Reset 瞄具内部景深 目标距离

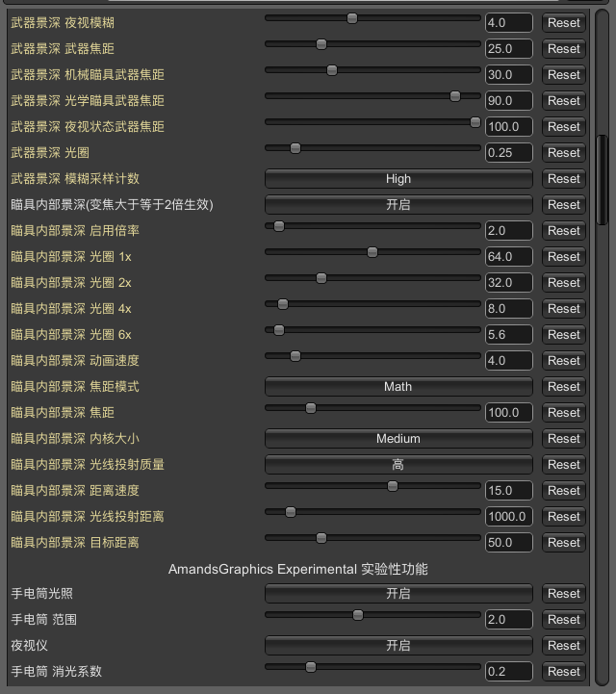coord(564,543)
